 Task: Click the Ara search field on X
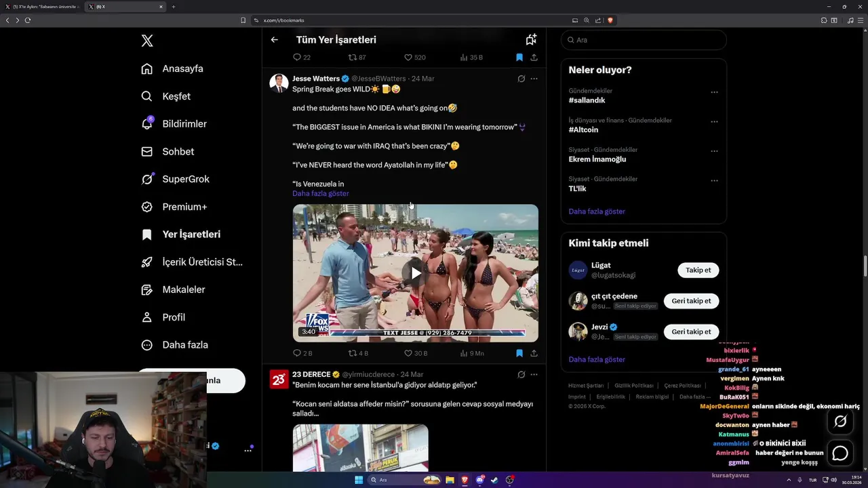click(644, 40)
